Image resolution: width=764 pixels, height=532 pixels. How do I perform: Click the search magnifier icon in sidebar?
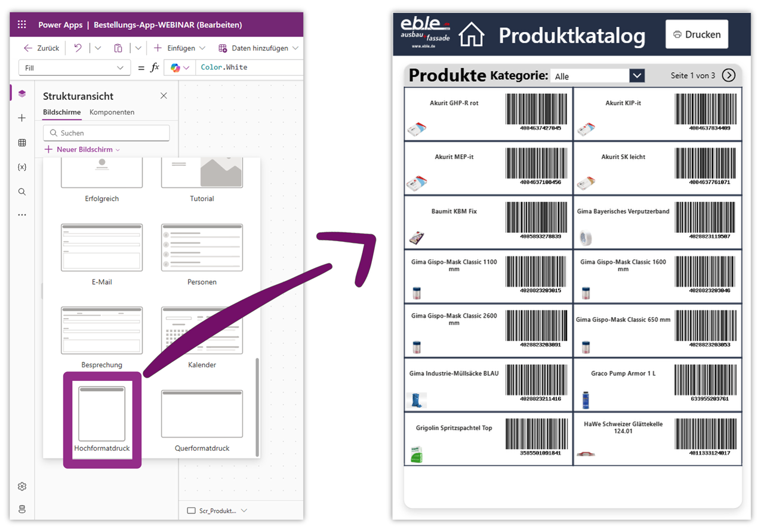(22, 192)
